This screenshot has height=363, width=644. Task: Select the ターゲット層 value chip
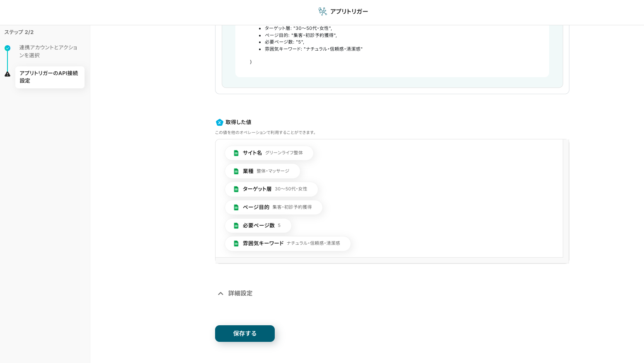pos(271,189)
